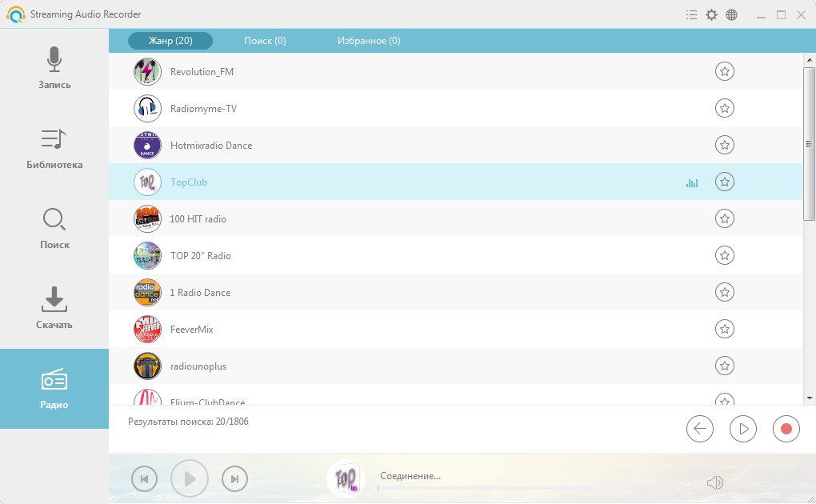Select the FeeverMix station row
The image size is (816, 504).
tap(192, 330)
